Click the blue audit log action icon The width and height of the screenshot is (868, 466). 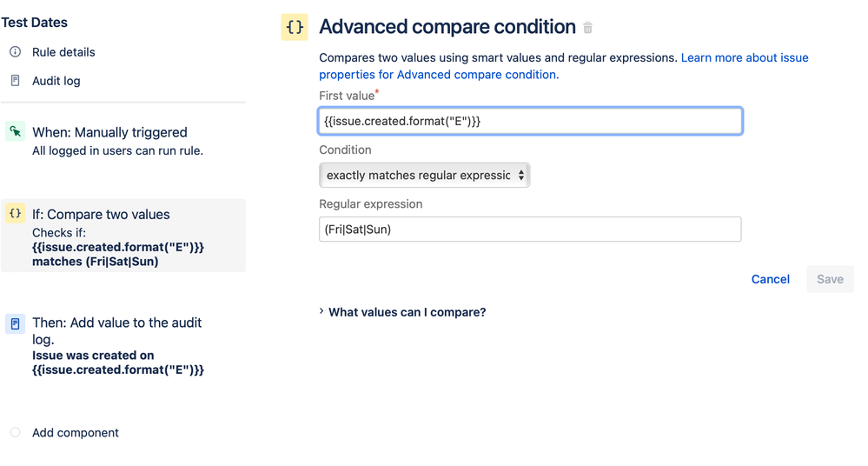(x=15, y=323)
